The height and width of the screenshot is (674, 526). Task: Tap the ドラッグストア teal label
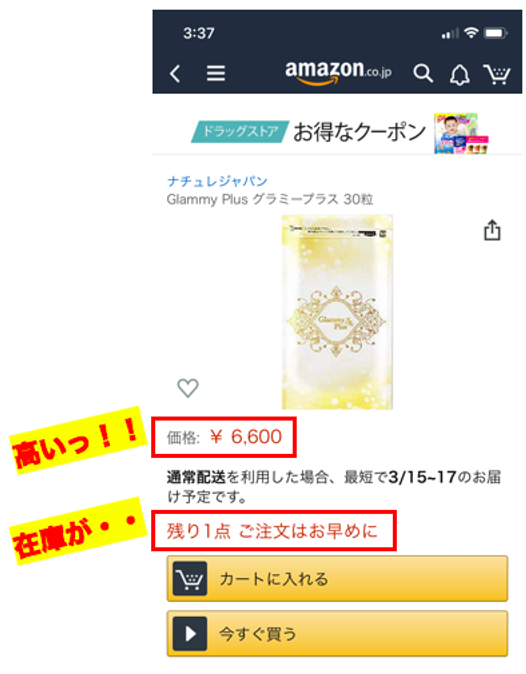(x=240, y=131)
